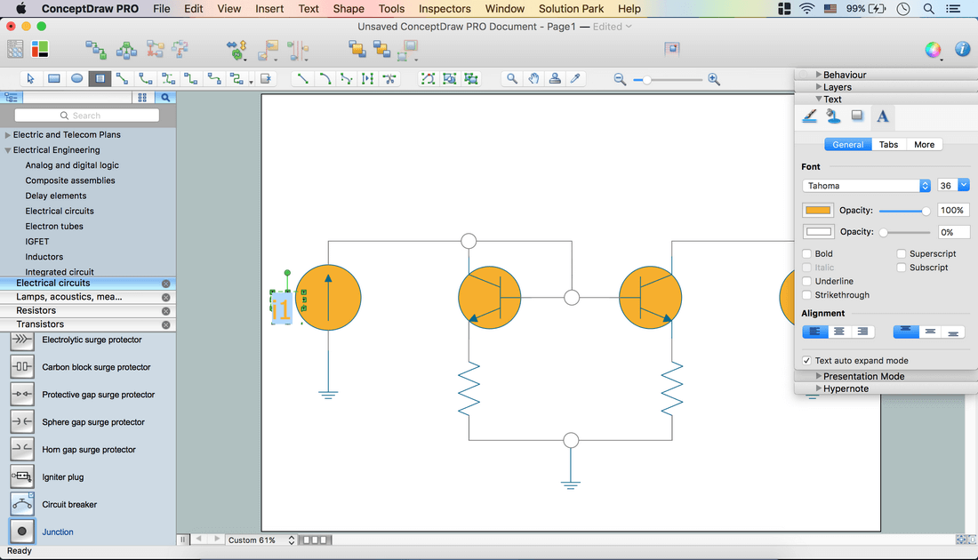Pick the eyedropper tool
Screen dimensions: 978x560
click(576, 79)
